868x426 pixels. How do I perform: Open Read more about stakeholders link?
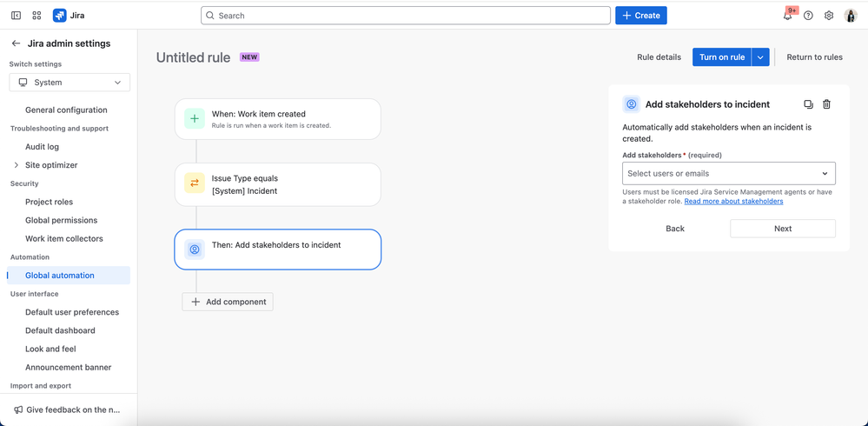coord(733,202)
